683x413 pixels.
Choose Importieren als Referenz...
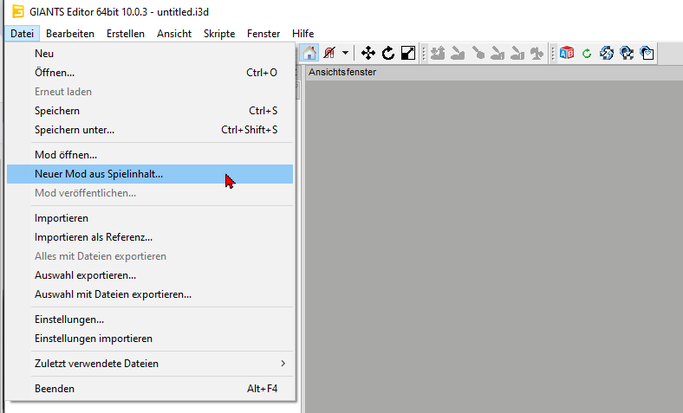[150, 237]
